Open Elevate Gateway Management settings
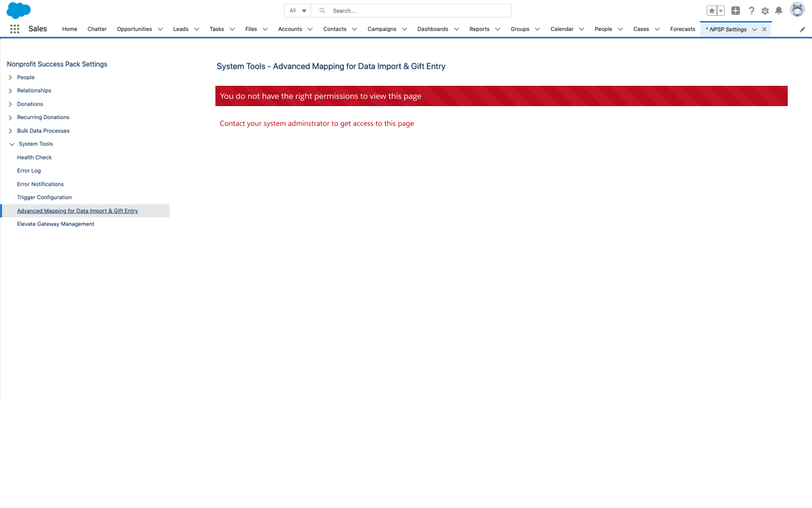 pos(55,224)
